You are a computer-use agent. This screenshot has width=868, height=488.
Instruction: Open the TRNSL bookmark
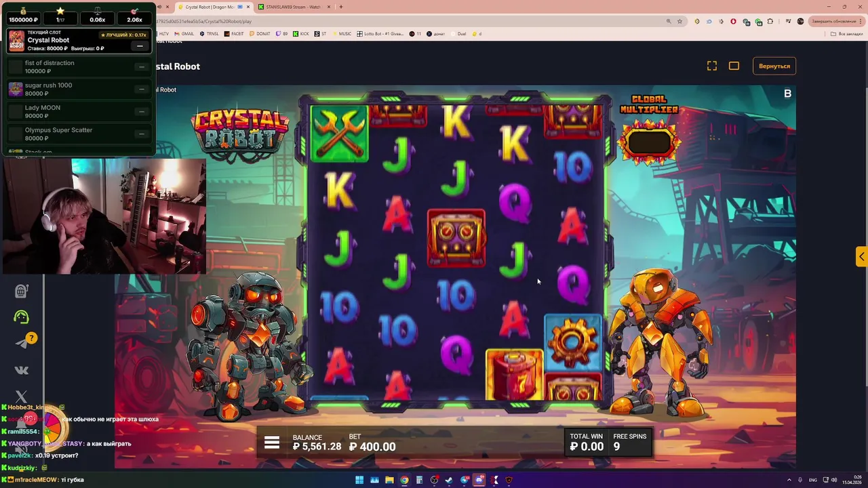click(x=209, y=33)
